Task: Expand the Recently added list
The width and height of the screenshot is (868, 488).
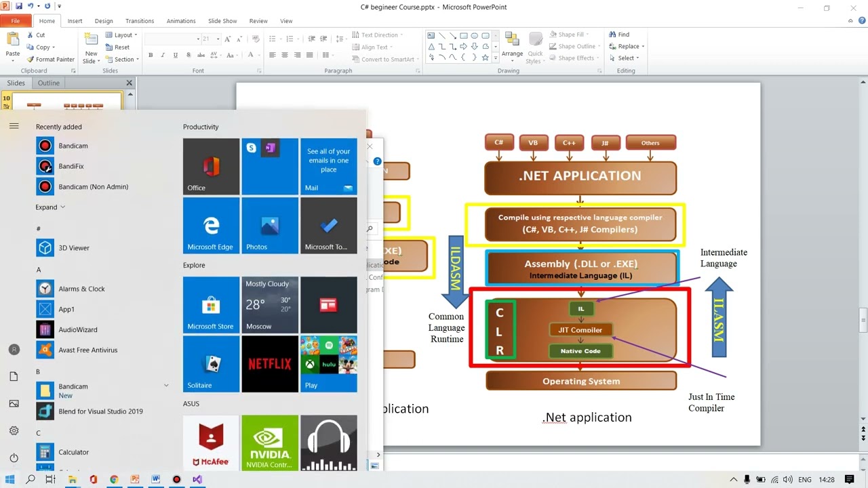Action: pos(51,207)
